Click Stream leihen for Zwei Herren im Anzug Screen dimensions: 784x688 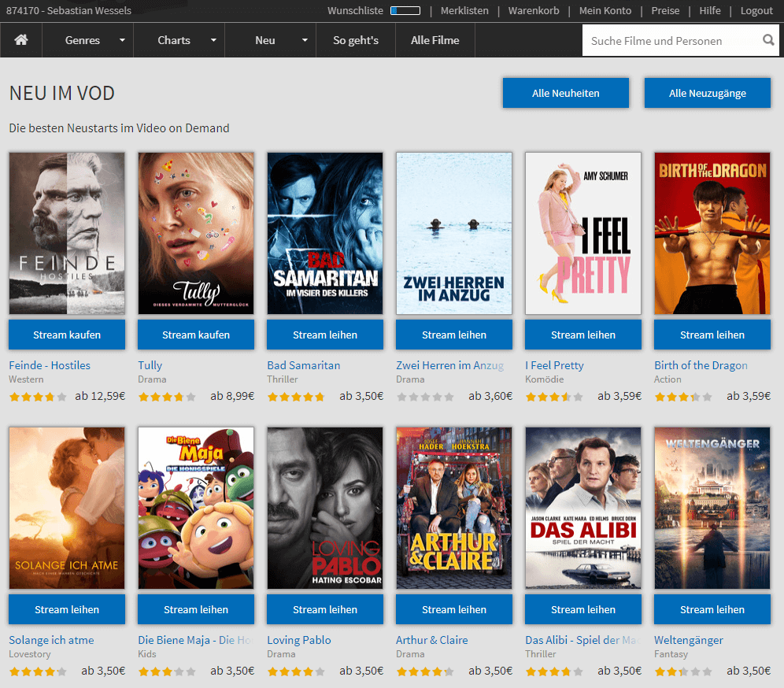(x=454, y=335)
